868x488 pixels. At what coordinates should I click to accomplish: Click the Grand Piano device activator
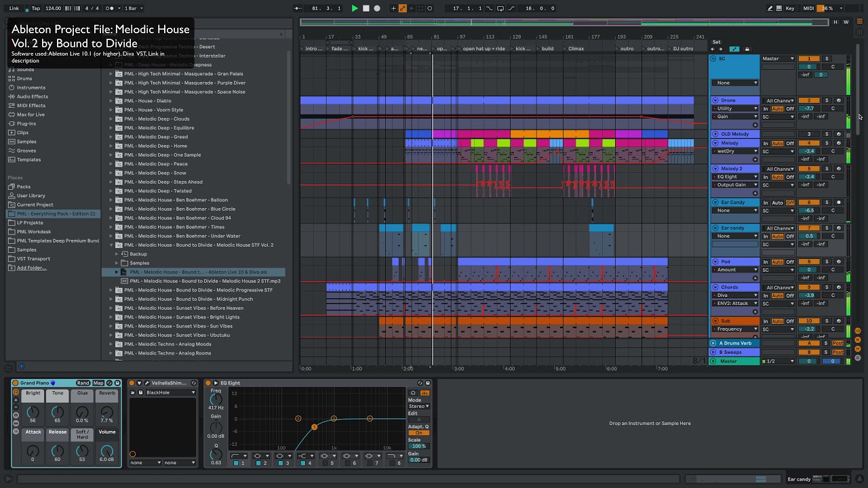point(16,383)
